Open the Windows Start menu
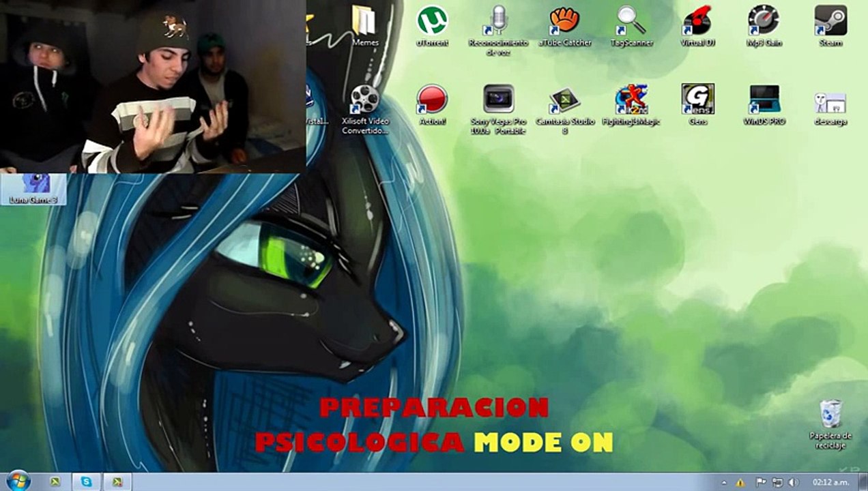Image resolution: width=868 pixels, height=491 pixels. 17,481
